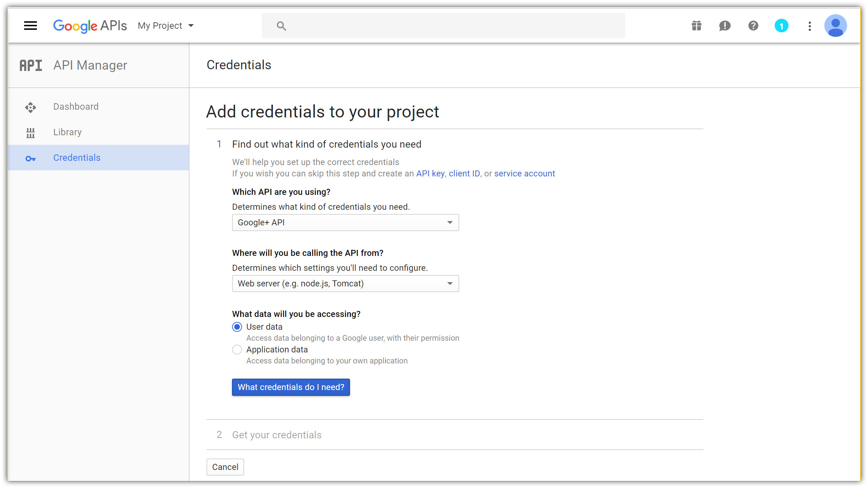Click What credentials do I need button
The width and height of the screenshot is (868, 488).
[291, 387]
